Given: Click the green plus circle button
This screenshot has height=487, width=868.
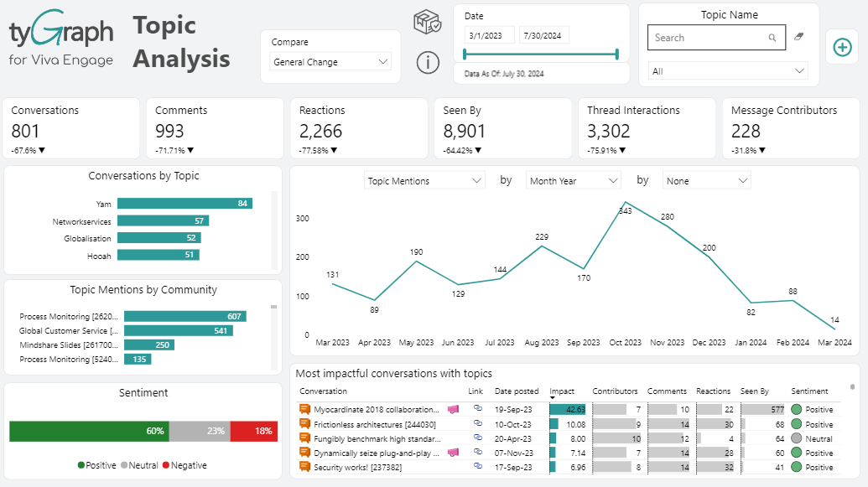Looking at the screenshot, I should pos(842,48).
